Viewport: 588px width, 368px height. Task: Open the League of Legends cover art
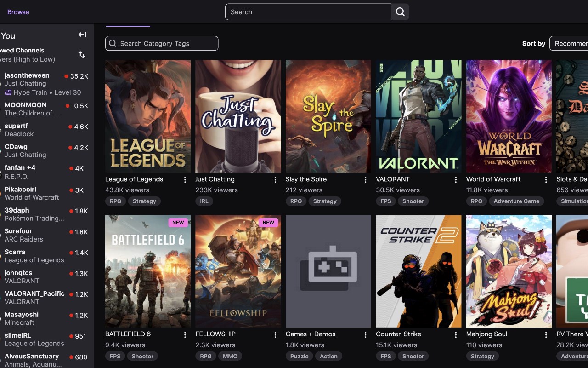(x=148, y=116)
